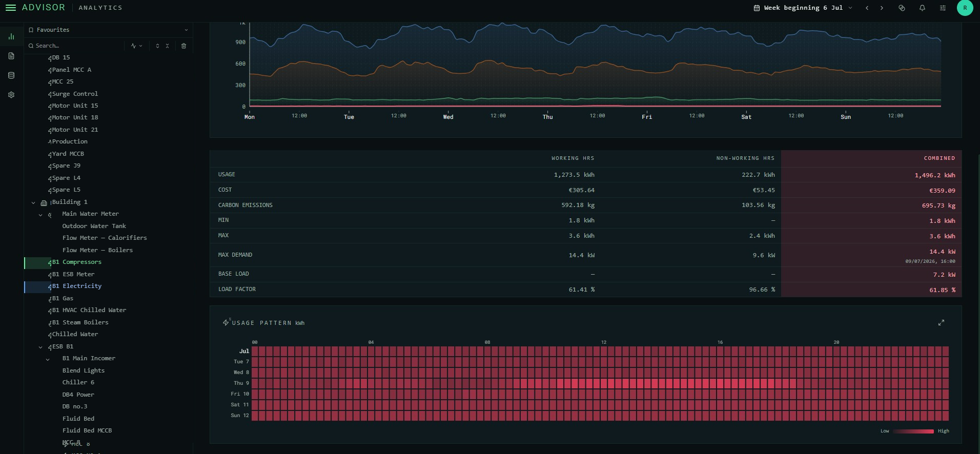980x454 pixels.
Task: Click the building icon beside Building 1
Action: click(x=44, y=203)
